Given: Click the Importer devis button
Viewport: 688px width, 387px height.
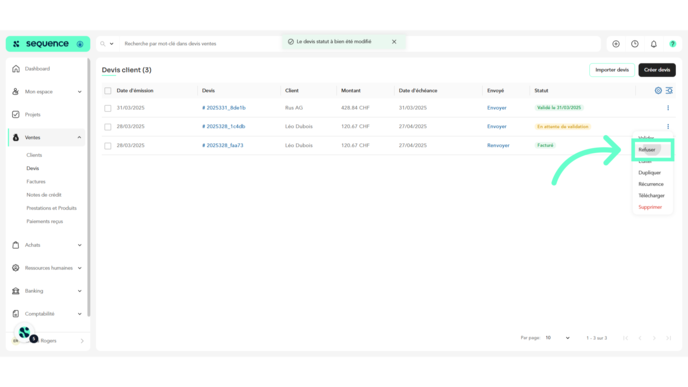Looking at the screenshot, I should coord(612,70).
